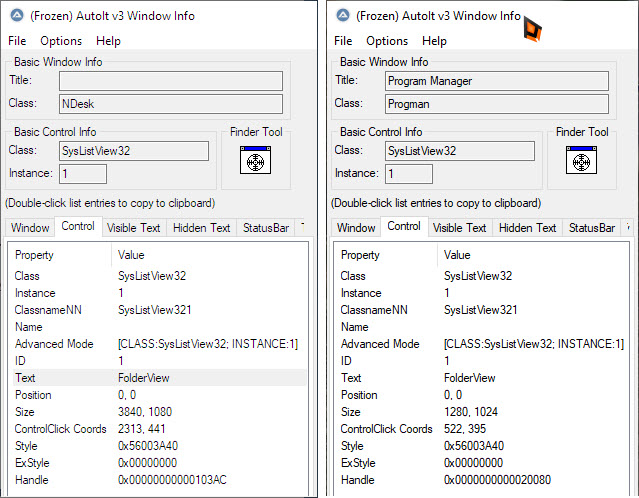The width and height of the screenshot is (639, 498).
Task: Select the Size row showing 1280, 1024
Action: click(478, 412)
